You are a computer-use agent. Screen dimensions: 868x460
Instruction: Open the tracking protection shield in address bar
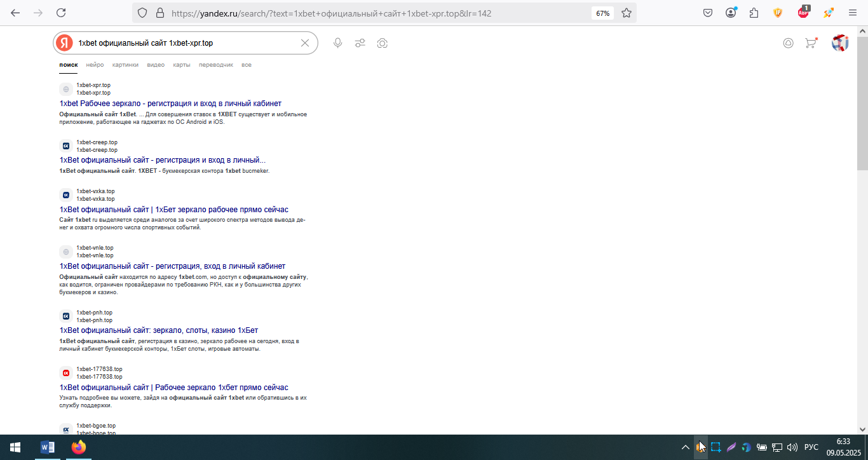(x=142, y=13)
